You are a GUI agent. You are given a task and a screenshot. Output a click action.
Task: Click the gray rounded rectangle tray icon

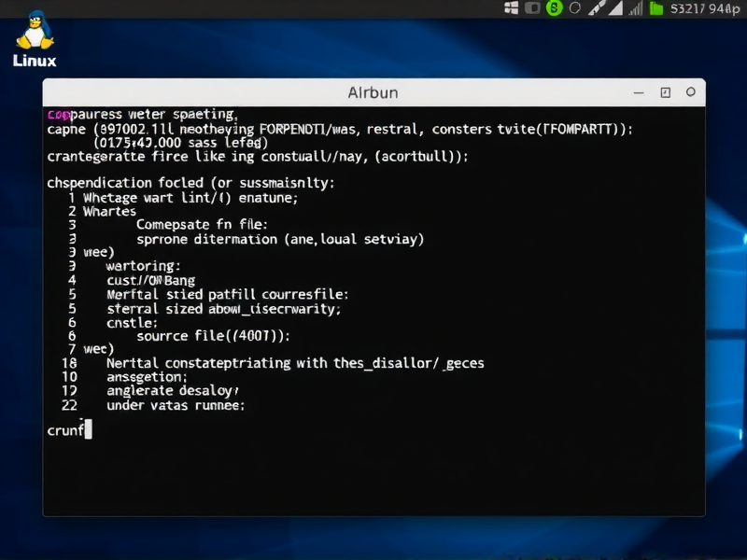coord(532,8)
